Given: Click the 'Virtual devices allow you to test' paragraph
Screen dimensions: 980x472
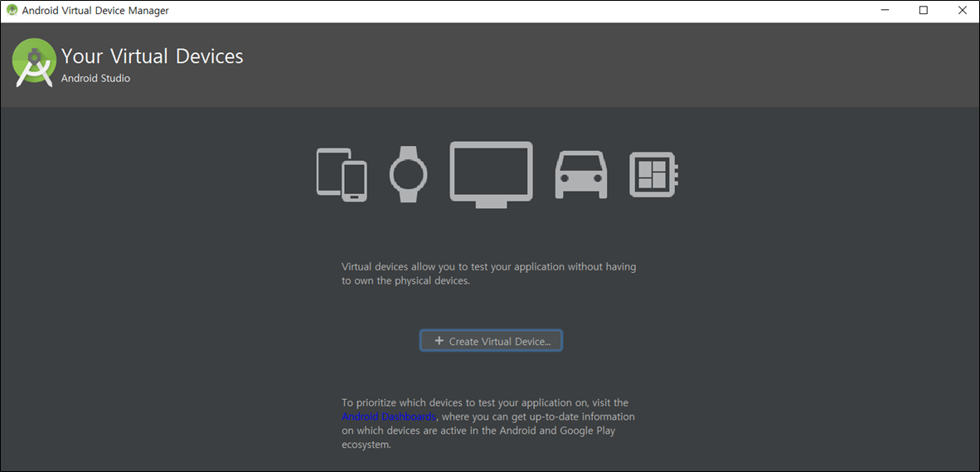Looking at the screenshot, I should pyautogui.click(x=488, y=274).
